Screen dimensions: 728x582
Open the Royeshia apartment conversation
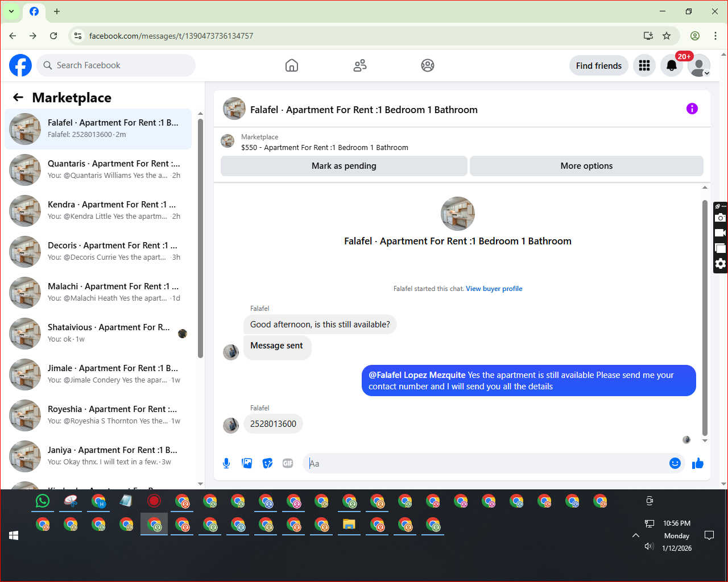[98, 415]
